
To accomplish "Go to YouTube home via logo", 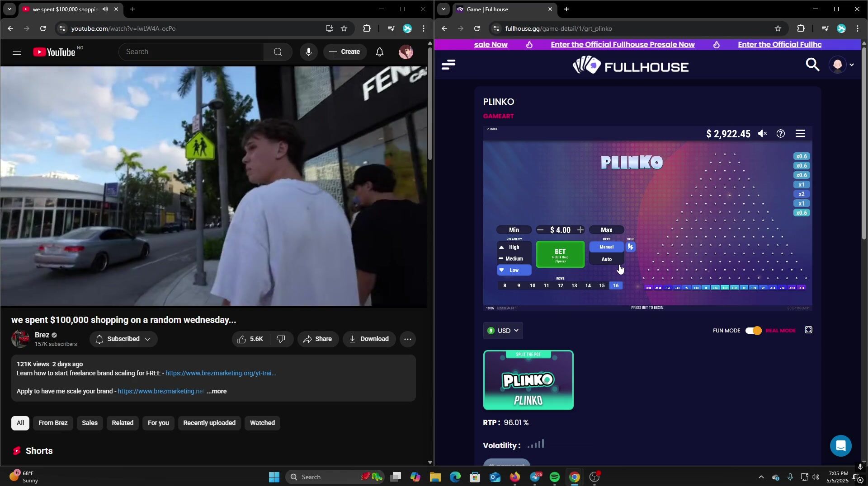I will tap(54, 52).
